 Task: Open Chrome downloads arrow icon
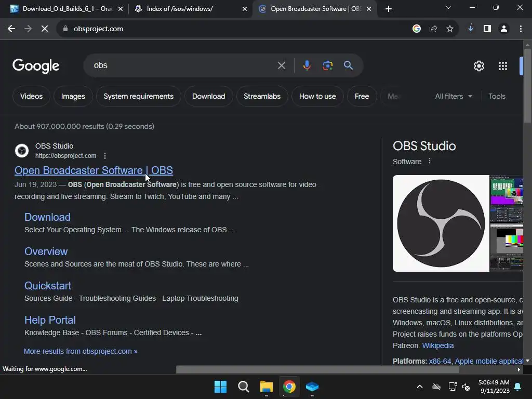coord(471,29)
